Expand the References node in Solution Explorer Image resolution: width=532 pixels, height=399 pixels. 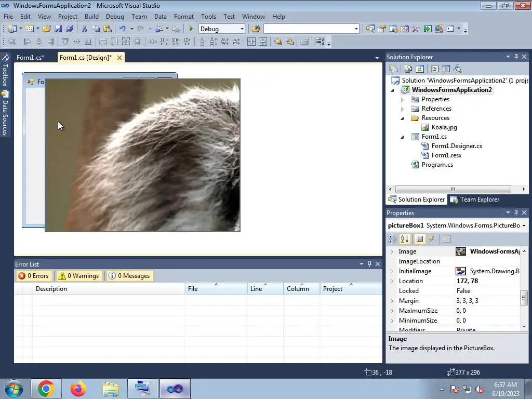tap(403, 109)
